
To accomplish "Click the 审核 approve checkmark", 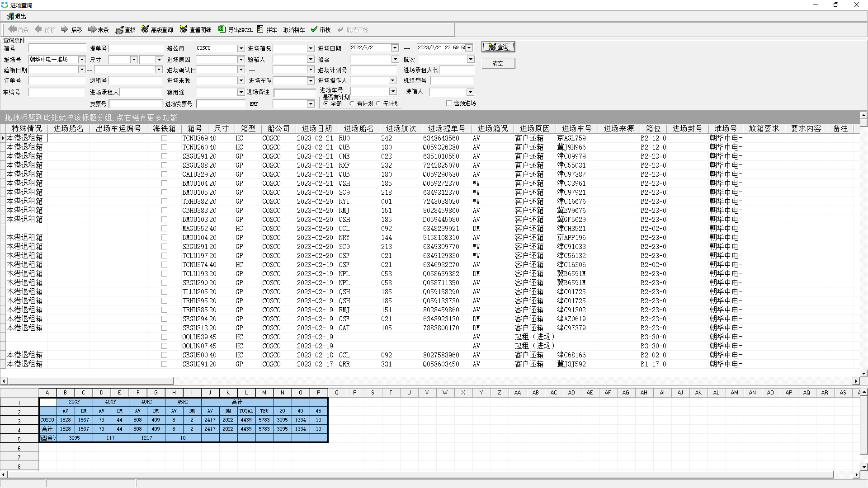I will point(314,29).
